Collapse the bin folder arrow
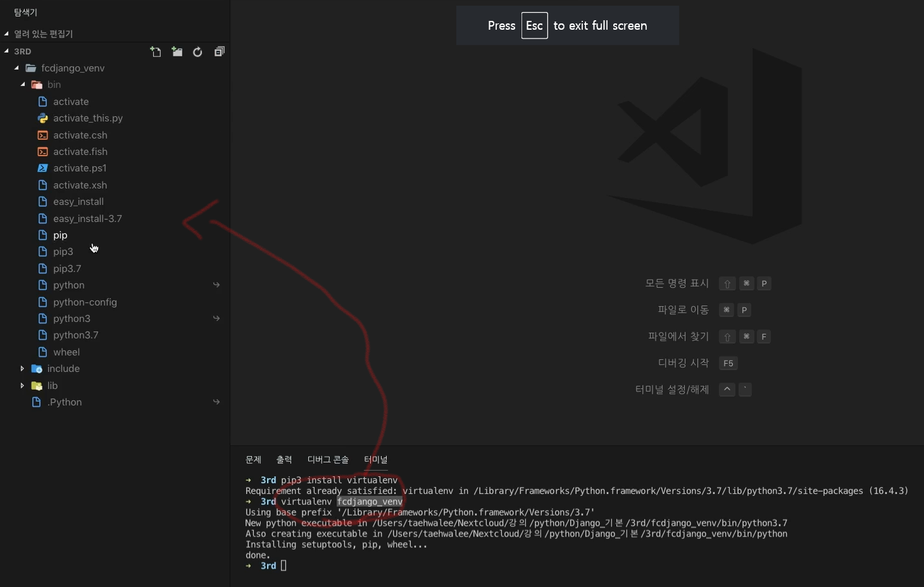 23,85
